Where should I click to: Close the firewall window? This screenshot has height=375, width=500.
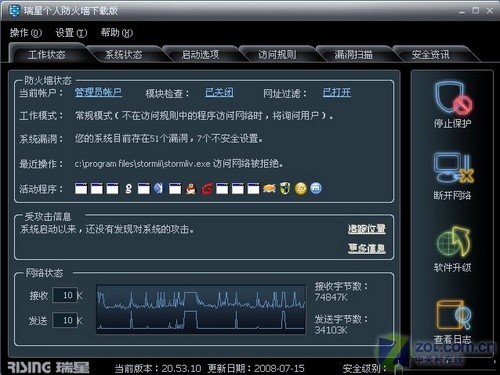[490, 10]
